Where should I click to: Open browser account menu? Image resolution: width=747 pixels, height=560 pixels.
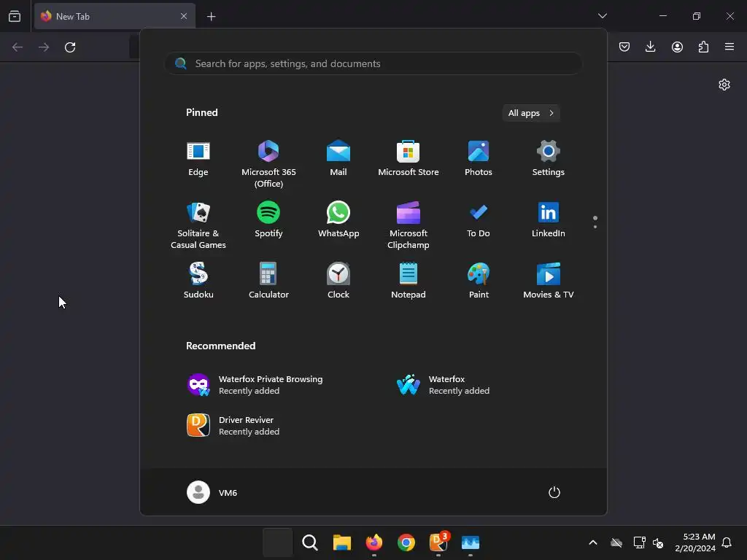click(677, 47)
